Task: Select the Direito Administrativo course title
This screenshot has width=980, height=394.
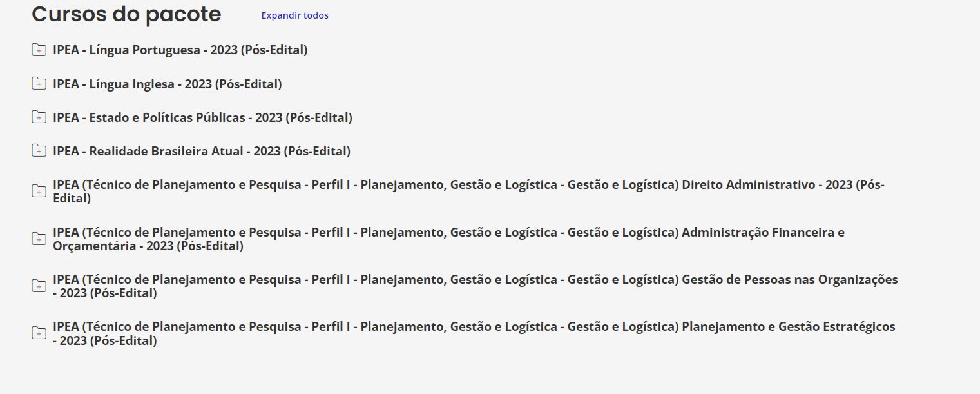Action: 468,185
